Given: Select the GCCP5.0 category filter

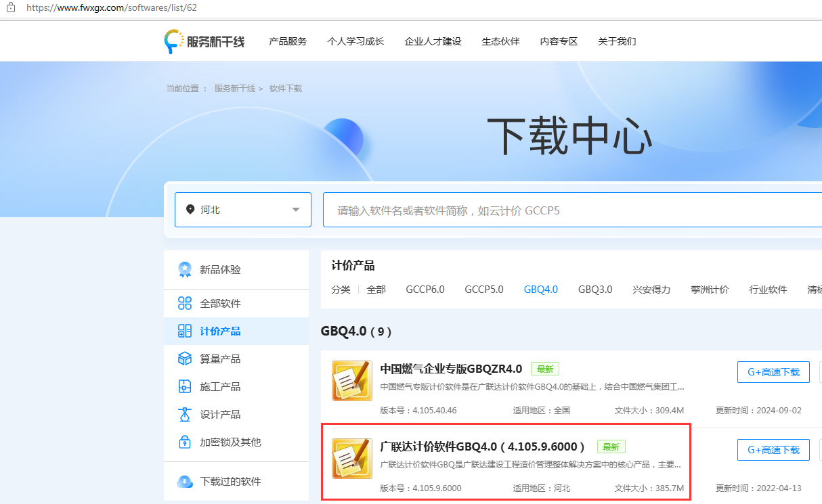Looking at the screenshot, I should point(484,290).
